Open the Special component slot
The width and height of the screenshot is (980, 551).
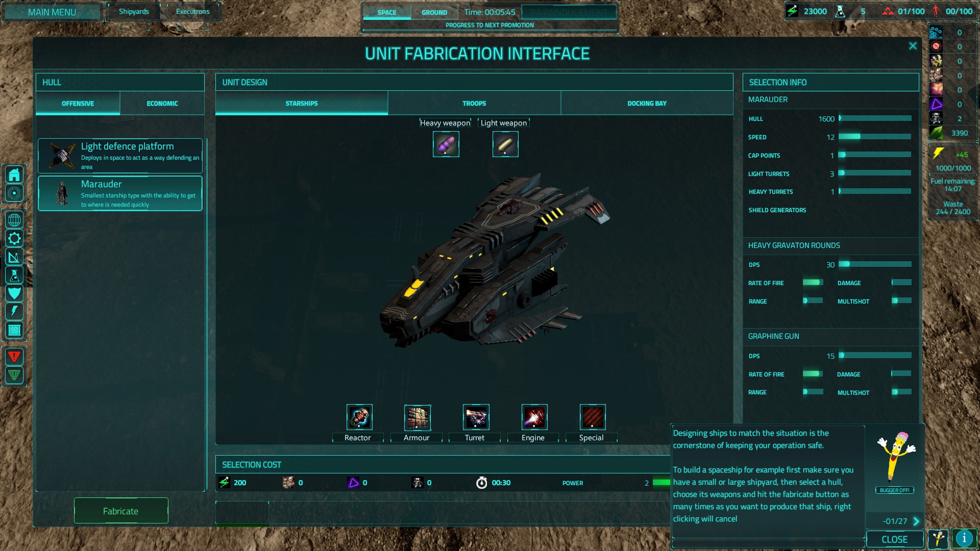point(593,417)
